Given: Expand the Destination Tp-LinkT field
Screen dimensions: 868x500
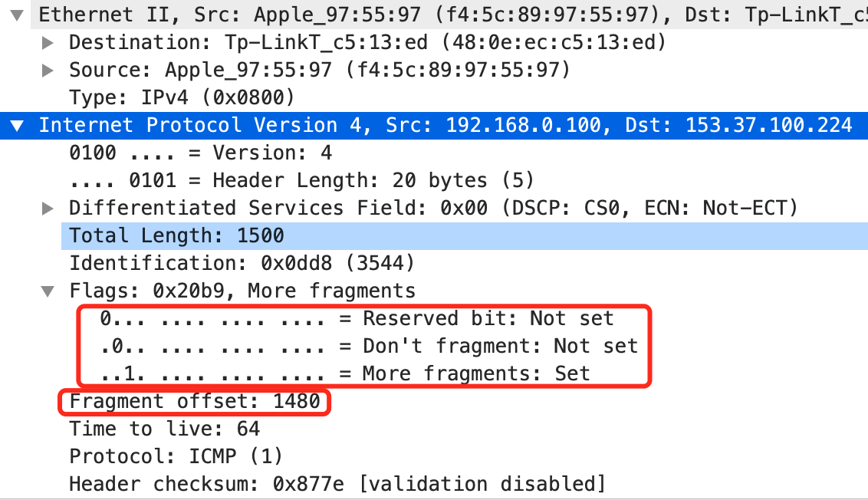Looking at the screenshot, I should tap(48, 43).
